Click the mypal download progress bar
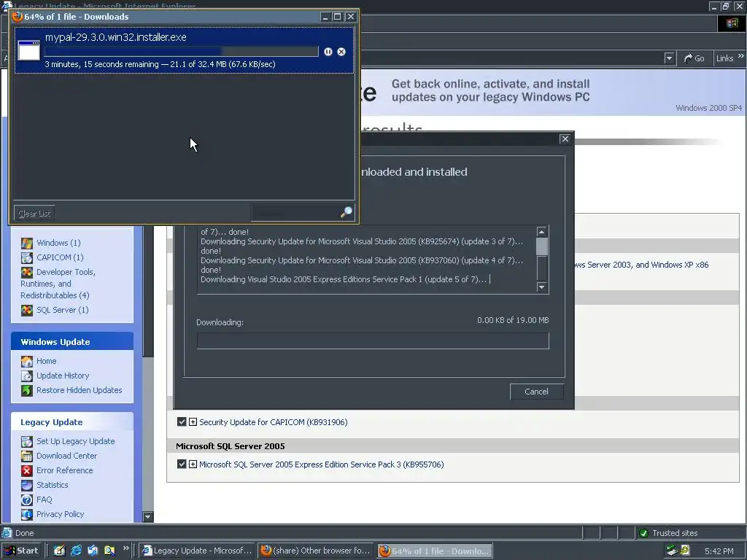Image resolution: width=747 pixels, height=560 pixels. [x=181, y=52]
